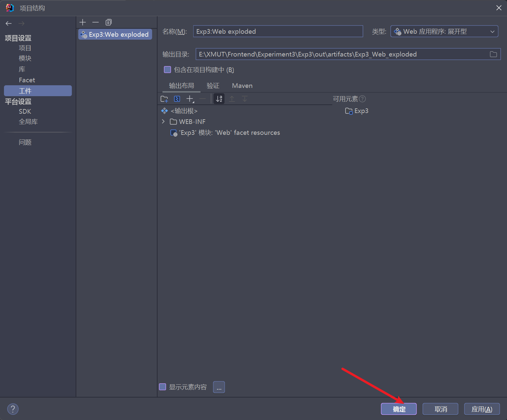Select 项目 in project settings

coord(25,48)
